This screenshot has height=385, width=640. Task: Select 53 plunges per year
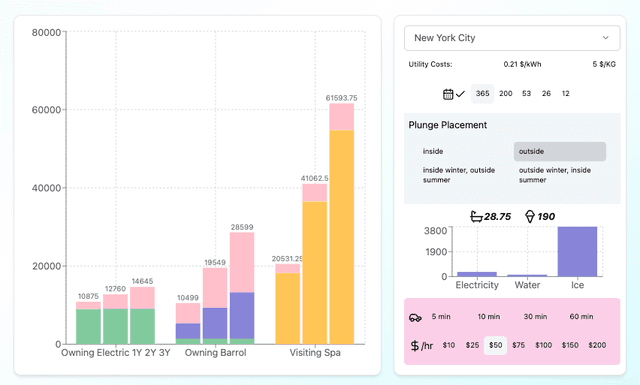(527, 93)
